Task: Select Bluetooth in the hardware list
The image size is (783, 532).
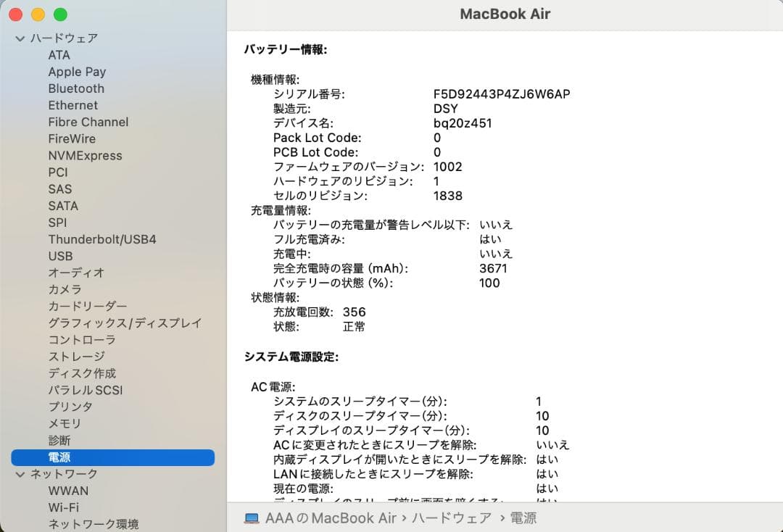Action: (76, 88)
